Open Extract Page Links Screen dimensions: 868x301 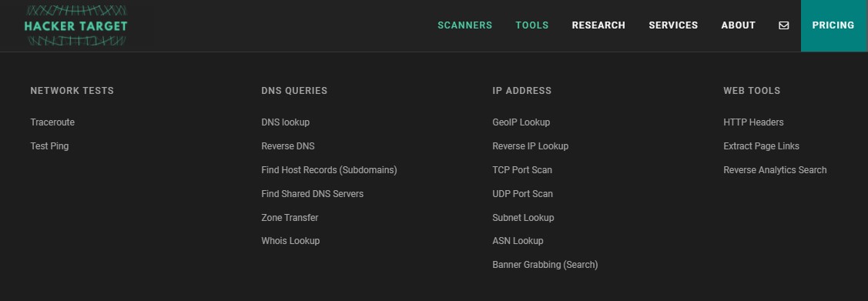[x=761, y=146]
